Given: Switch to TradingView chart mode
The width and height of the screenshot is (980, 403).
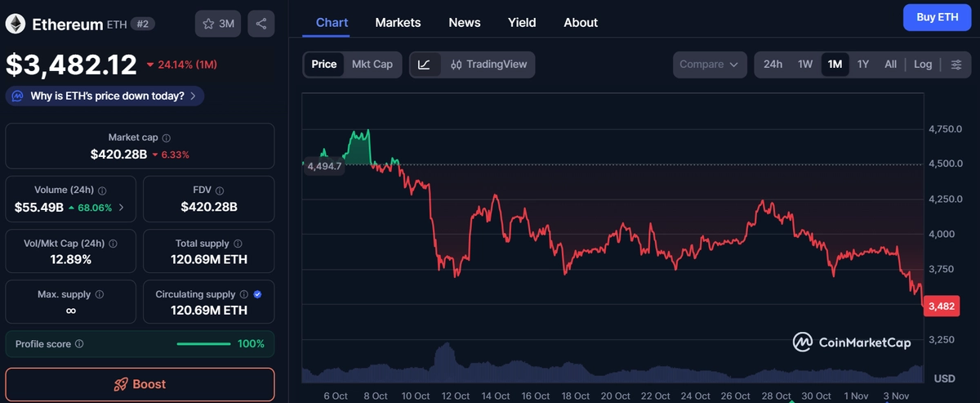Looking at the screenshot, I should pos(488,65).
